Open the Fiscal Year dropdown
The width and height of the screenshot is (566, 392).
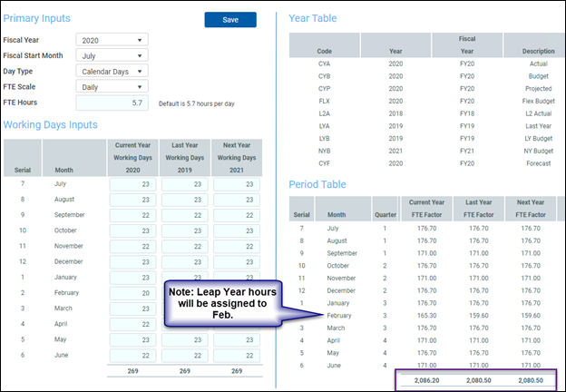[112, 40]
